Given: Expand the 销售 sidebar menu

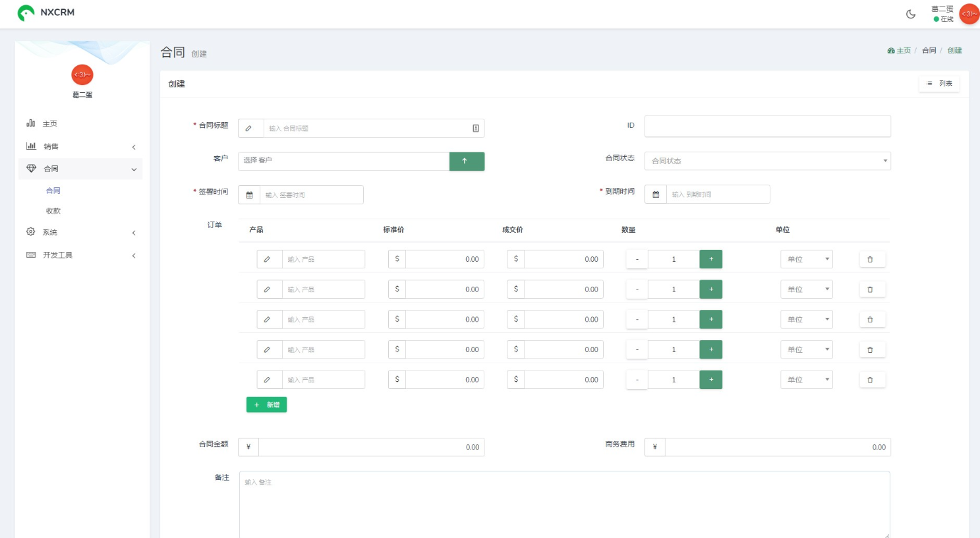Looking at the screenshot, I should 81,146.
